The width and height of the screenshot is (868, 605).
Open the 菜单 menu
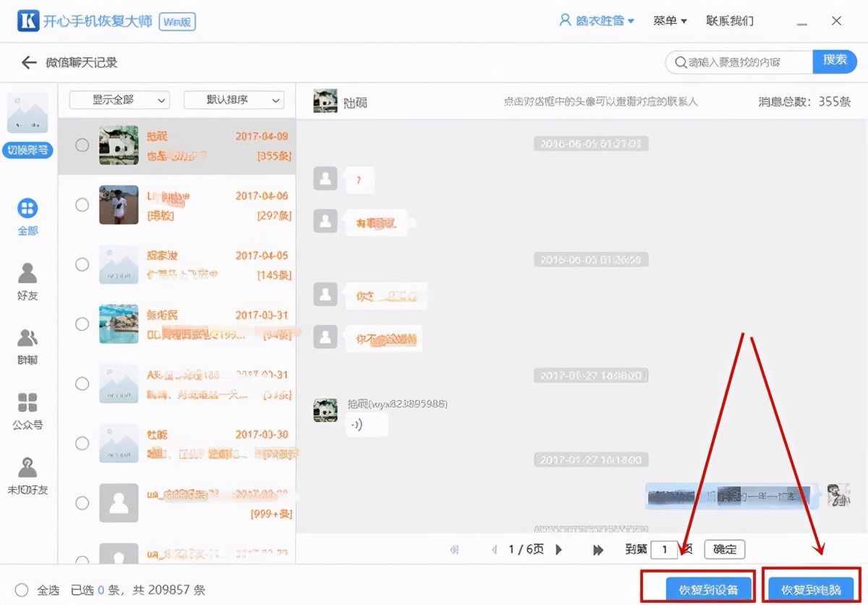click(669, 20)
